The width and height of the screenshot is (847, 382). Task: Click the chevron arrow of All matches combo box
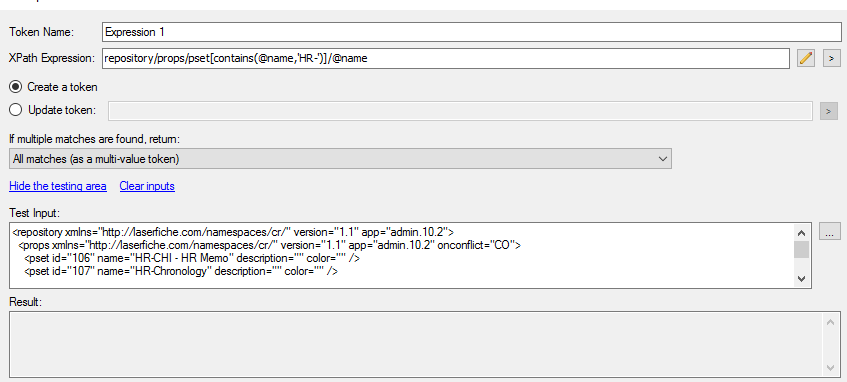pos(663,159)
